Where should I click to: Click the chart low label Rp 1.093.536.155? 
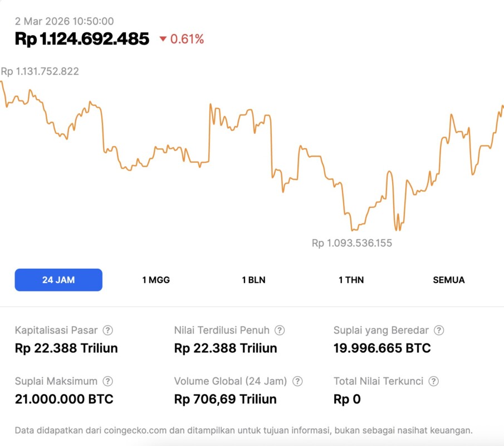(x=352, y=243)
